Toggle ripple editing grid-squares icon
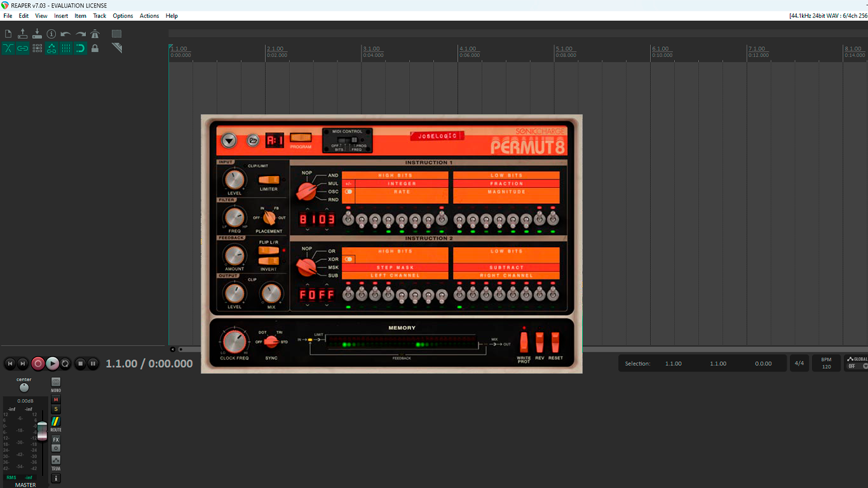The height and width of the screenshot is (488, 868). (37, 48)
